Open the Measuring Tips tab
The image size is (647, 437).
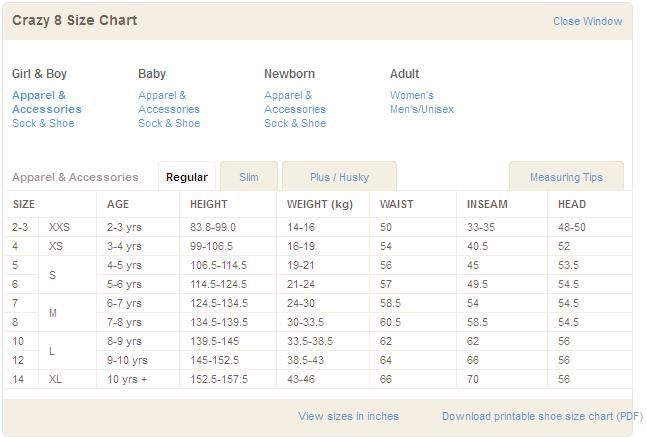pos(566,177)
